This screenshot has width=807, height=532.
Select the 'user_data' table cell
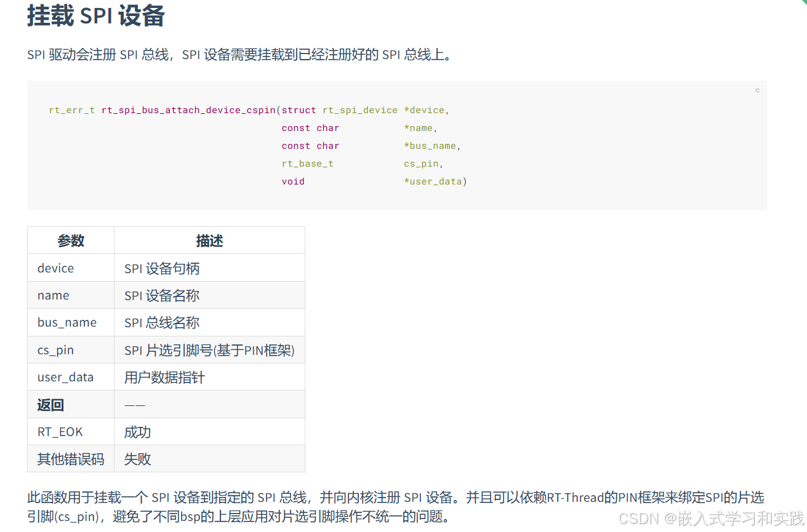71,377
